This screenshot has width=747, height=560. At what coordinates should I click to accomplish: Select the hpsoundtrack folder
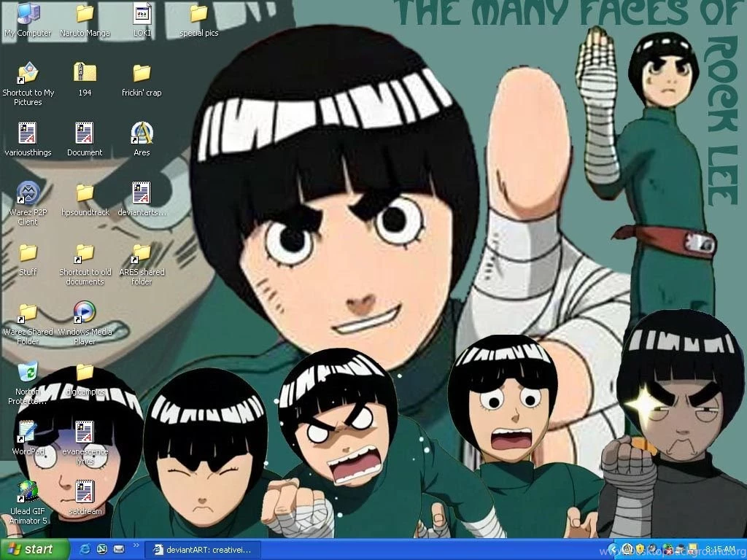85,199
